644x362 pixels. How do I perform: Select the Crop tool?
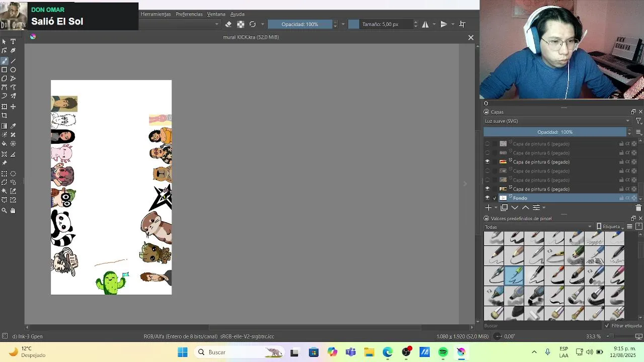(5, 116)
